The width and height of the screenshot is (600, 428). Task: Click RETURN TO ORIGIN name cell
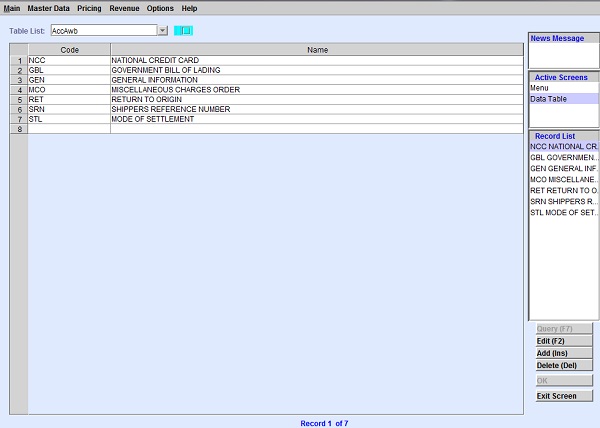pyautogui.click(x=317, y=99)
